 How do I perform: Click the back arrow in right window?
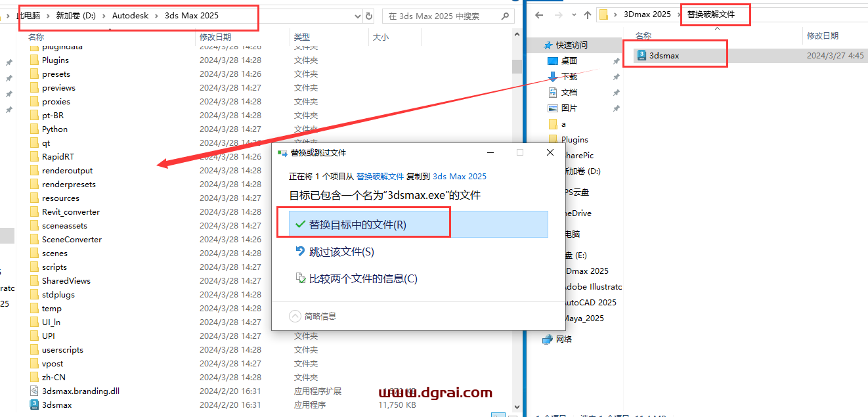pos(539,14)
